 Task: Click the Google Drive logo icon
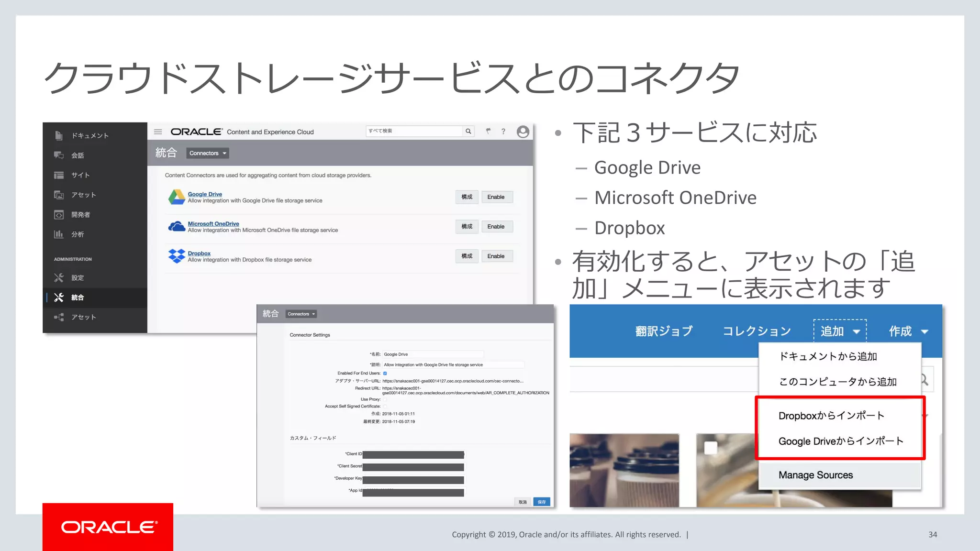coord(177,197)
